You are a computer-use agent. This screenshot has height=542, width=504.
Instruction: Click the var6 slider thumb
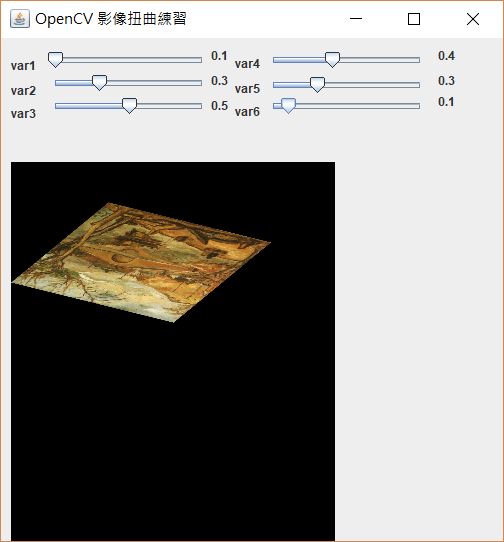288,106
